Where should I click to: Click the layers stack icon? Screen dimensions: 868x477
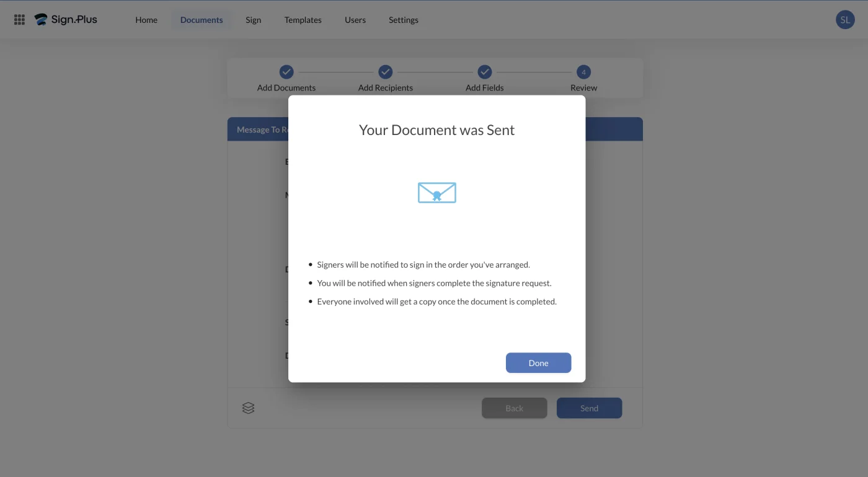pos(249,408)
